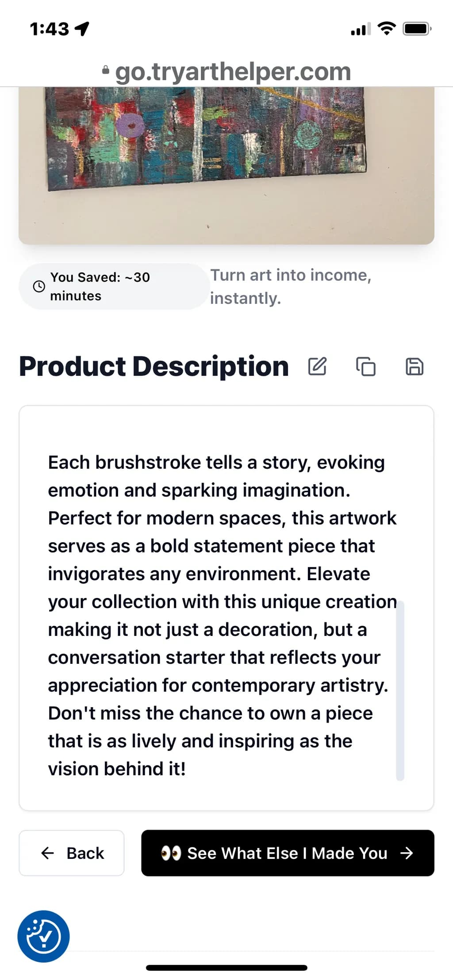This screenshot has height=980, width=453.
Task: Tap the abstract painting image
Action: pyautogui.click(x=226, y=165)
